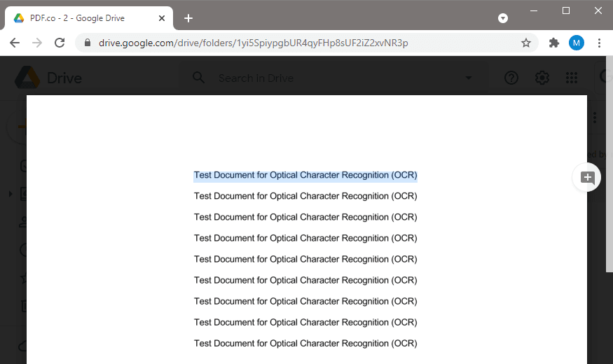The width and height of the screenshot is (613, 364).
Task: Close the PDF.co Google Drive tab
Action: pyautogui.click(x=163, y=18)
